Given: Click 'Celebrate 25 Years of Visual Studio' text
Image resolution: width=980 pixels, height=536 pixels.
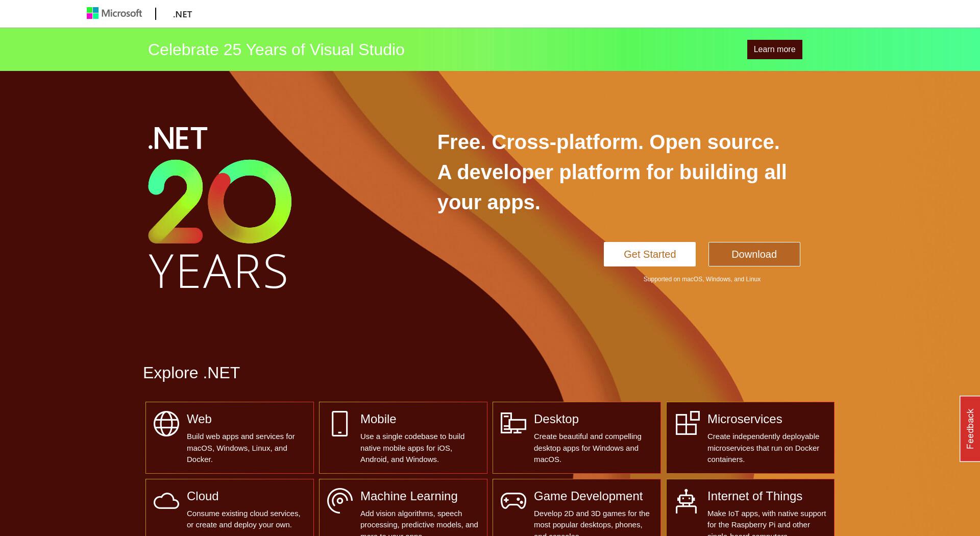Looking at the screenshot, I should (x=276, y=50).
